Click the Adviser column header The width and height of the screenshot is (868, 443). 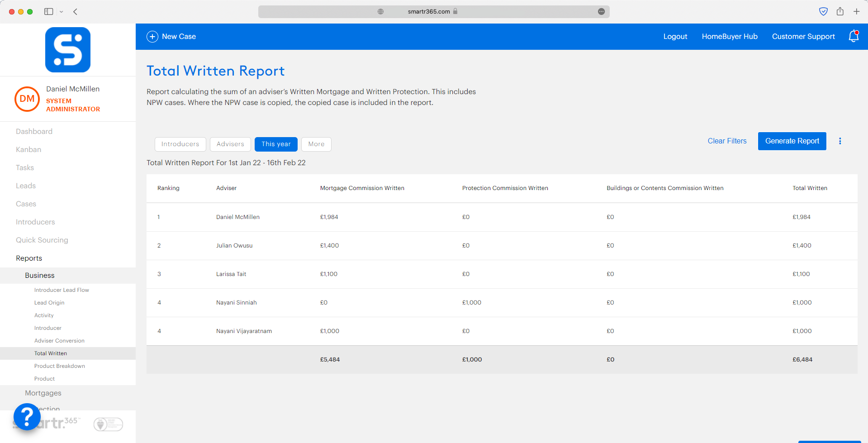click(x=226, y=188)
